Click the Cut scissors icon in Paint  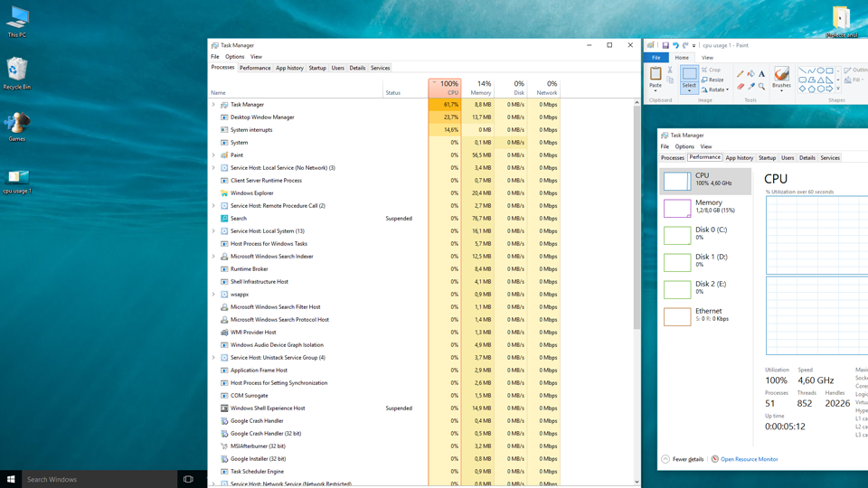tap(670, 70)
